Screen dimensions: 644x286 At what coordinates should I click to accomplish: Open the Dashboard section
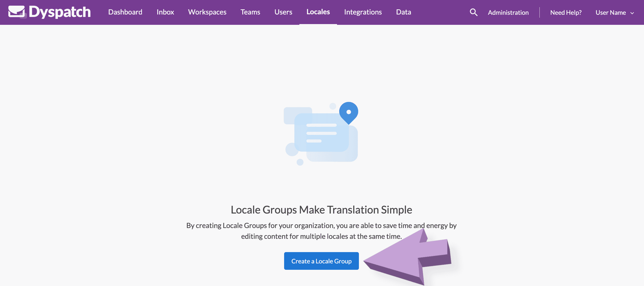point(125,12)
